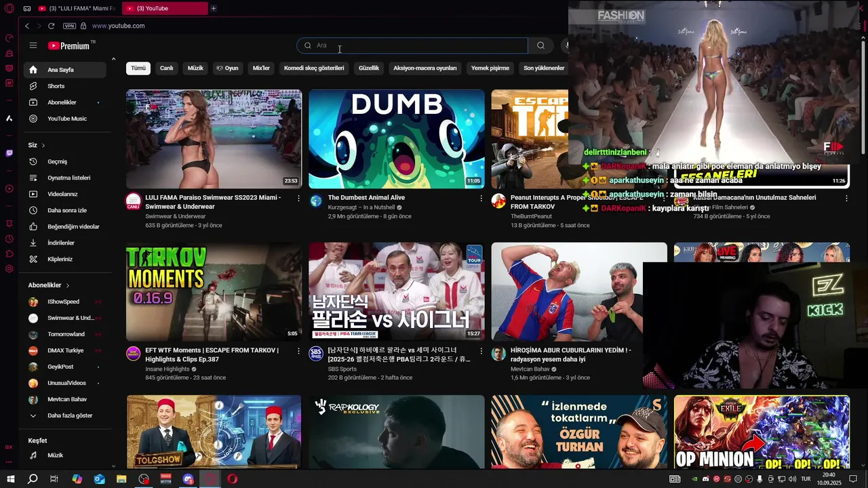The height and width of the screenshot is (488, 868).
Task: Open the YouTube hamburger guide menu
Action: click(x=33, y=45)
